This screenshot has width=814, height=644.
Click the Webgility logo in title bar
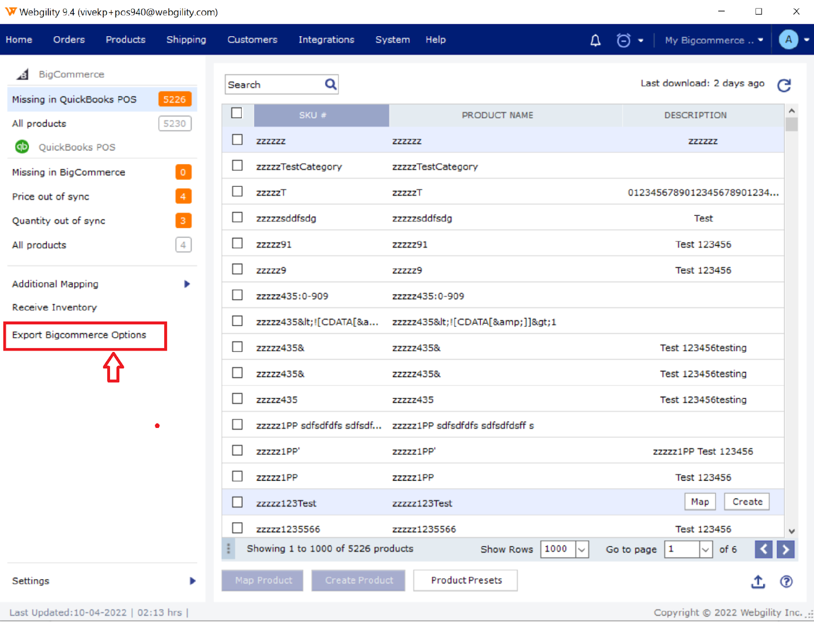(x=11, y=11)
